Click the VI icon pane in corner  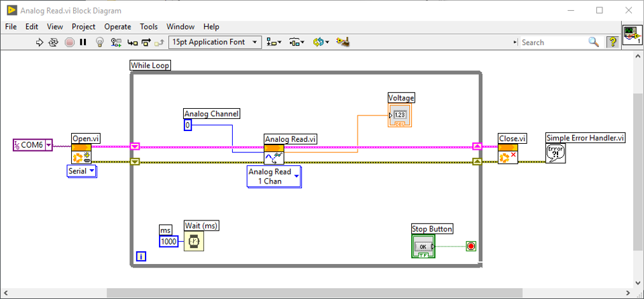tap(632, 34)
